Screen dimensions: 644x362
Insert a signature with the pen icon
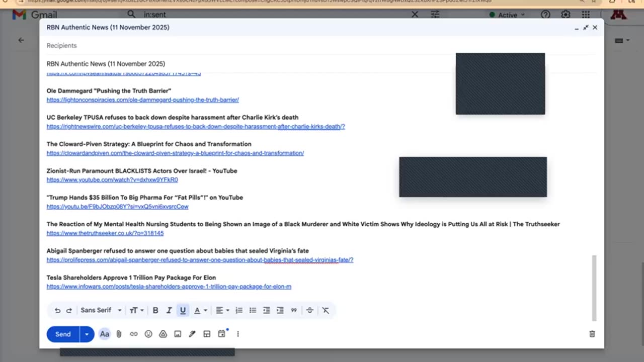coord(192,334)
